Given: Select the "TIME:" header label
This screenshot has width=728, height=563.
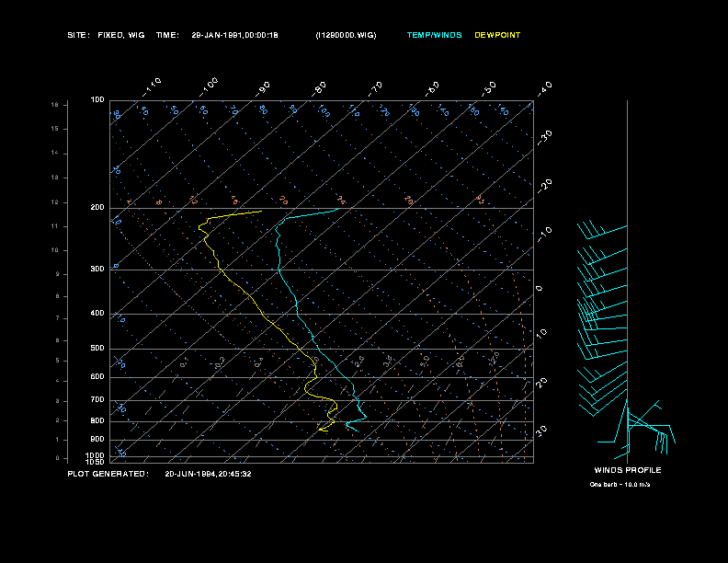Looking at the screenshot, I should [167, 35].
